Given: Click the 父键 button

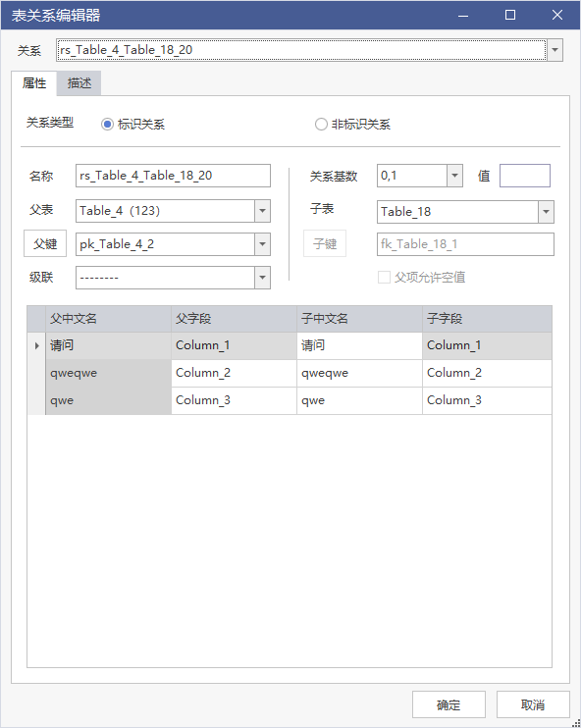Looking at the screenshot, I should pyautogui.click(x=45, y=243).
